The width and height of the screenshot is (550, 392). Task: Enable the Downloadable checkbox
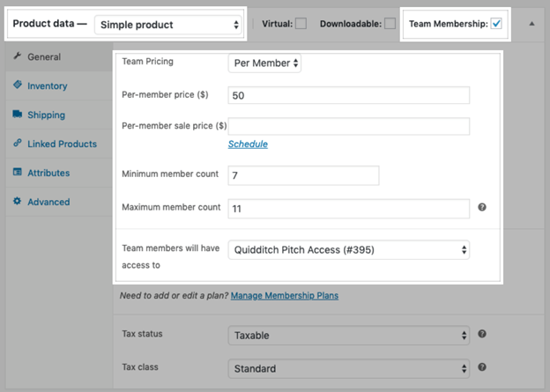[390, 24]
